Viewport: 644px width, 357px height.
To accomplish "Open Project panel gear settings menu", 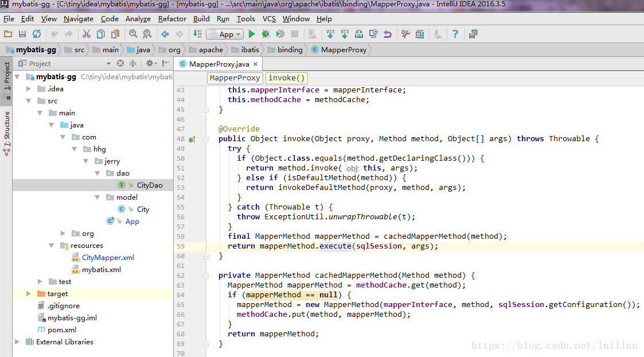I will pyautogui.click(x=150, y=63).
